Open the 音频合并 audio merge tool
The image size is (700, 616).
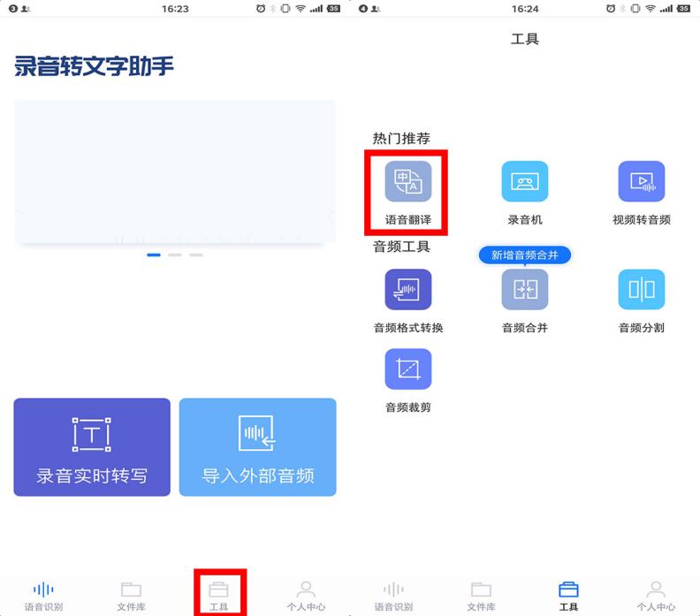[x=525, y=299]
